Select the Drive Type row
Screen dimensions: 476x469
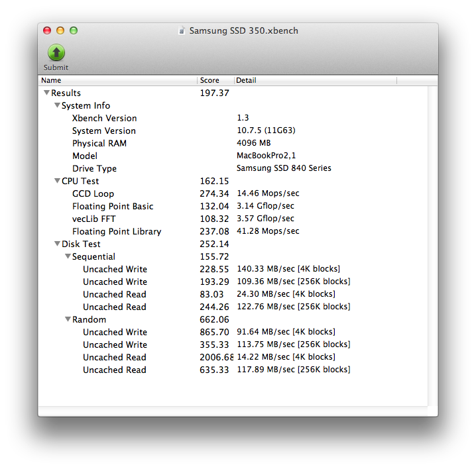click(x=233, y=168)
